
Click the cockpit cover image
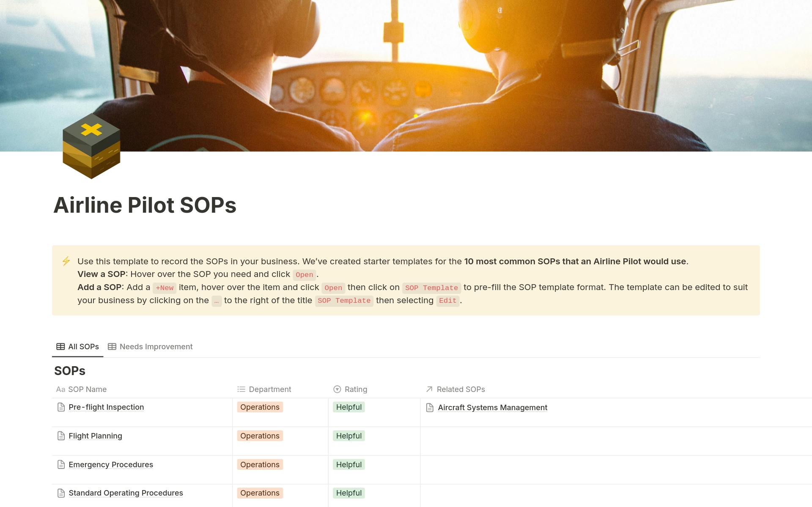coord(406,76)
